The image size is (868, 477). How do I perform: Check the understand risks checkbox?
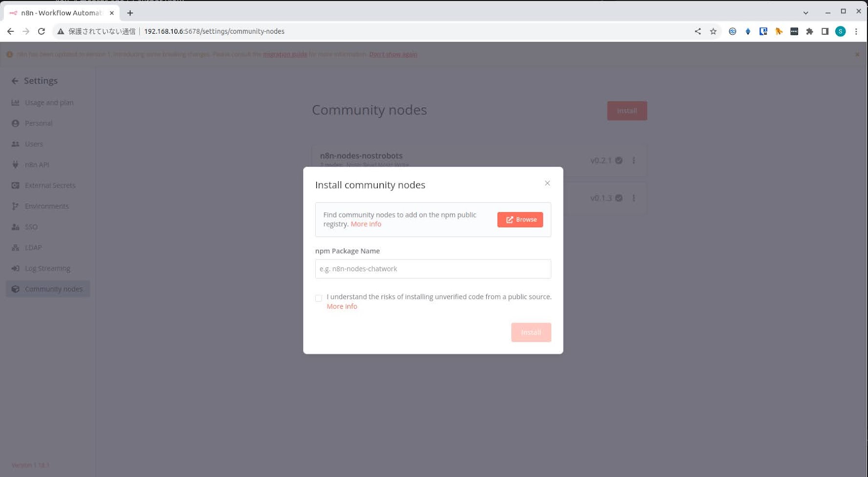tap(319, 298)
